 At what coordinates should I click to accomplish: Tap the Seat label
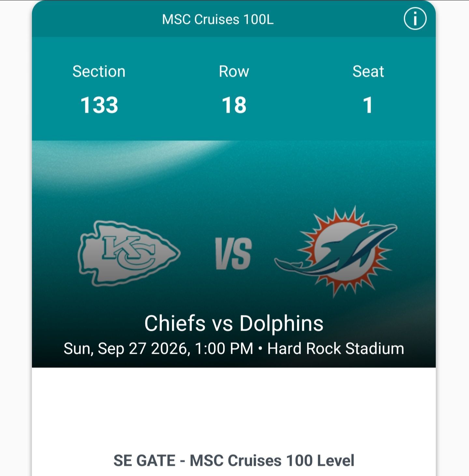[x=368, y=71]
